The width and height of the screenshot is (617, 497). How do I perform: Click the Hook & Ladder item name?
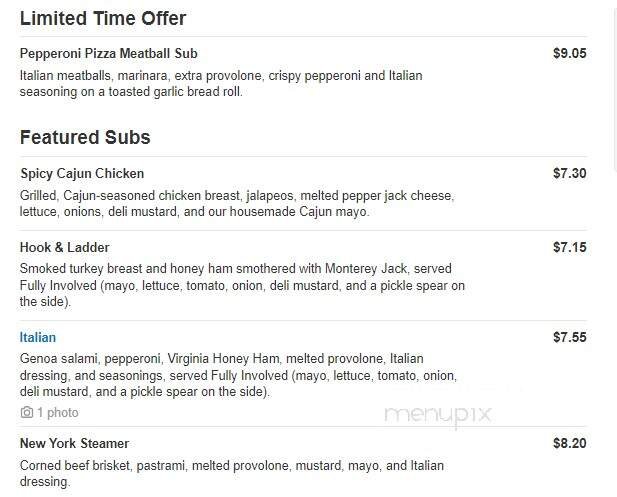pos(65,248)
